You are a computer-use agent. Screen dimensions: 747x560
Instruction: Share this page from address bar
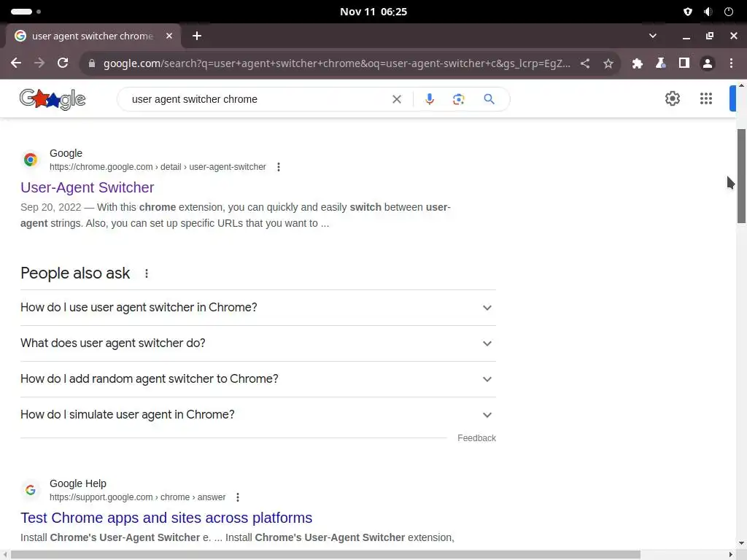(585, 63)
